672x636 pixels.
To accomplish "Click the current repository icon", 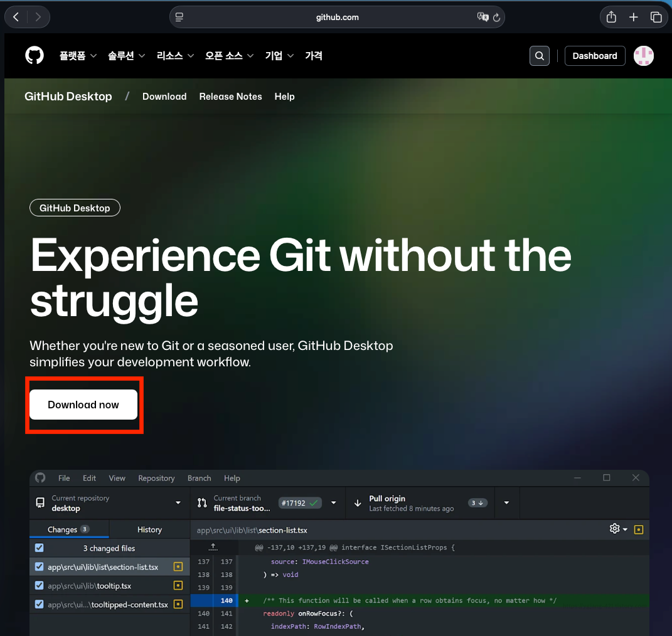I will tap(40, 503).
